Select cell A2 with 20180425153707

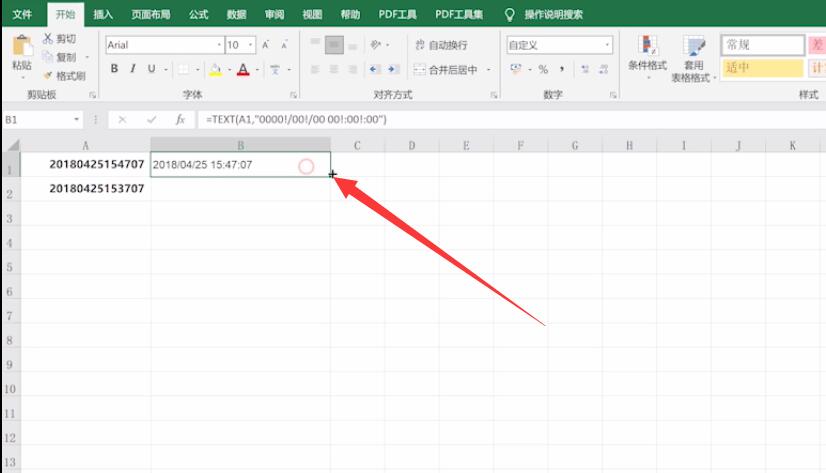(86, 189)
